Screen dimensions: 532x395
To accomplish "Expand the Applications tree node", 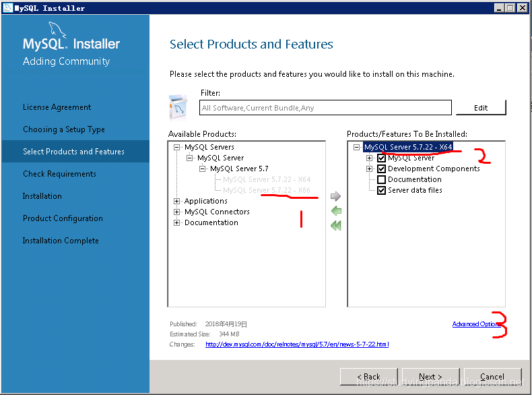I will tap(176, 201).
